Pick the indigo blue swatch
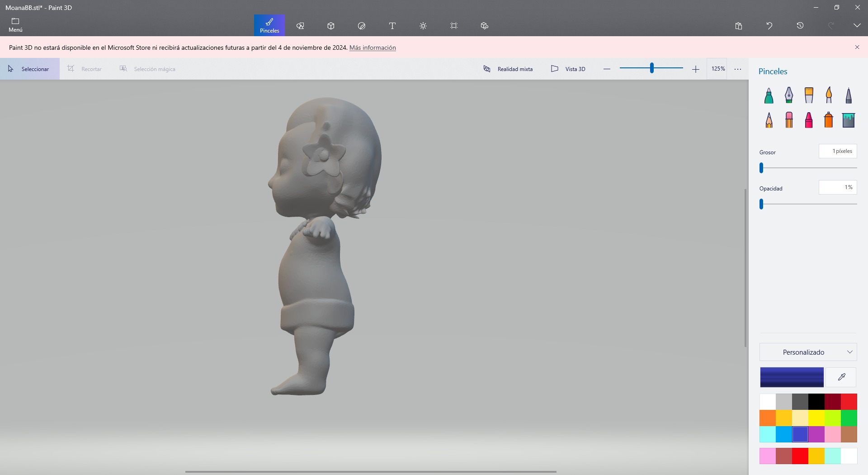Image resolution: width=868 pixels, height=475 pixels. (800, 434)
